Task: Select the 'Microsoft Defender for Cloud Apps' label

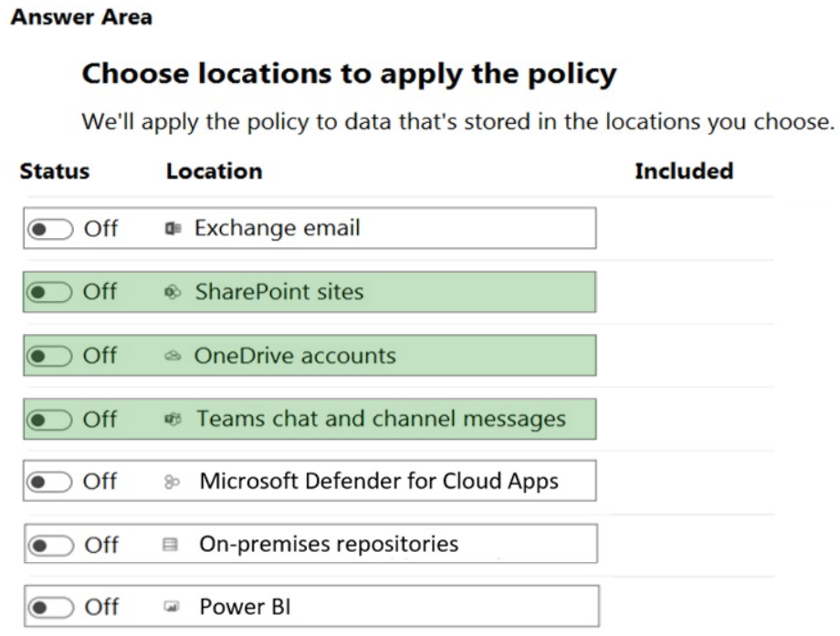Action: (x=379, y=482)
